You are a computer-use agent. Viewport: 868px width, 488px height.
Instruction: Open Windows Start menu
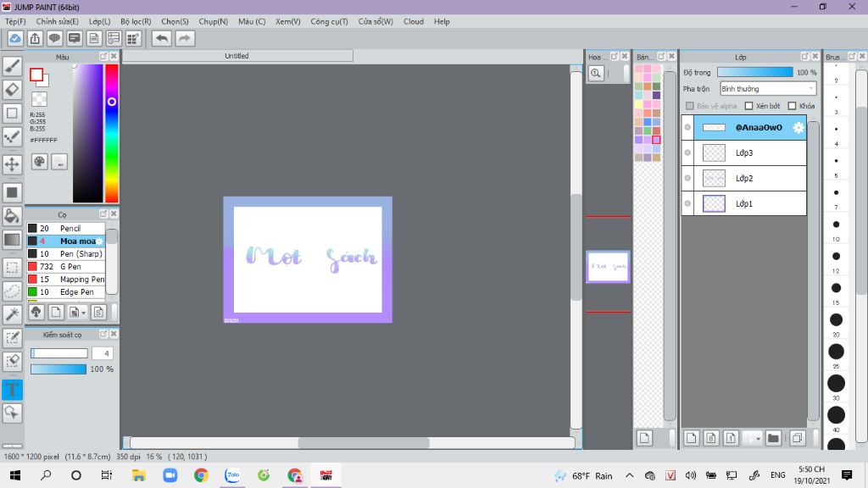pos(15,474)
